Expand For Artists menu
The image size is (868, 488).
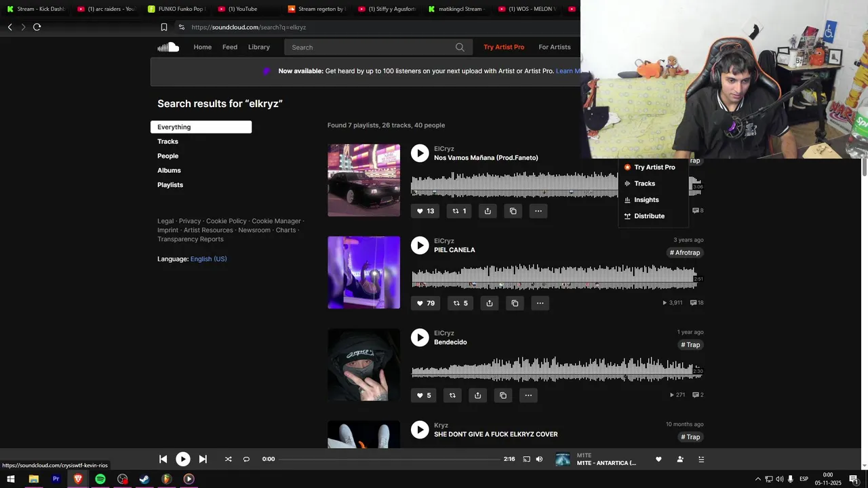[x=555, y=47]
